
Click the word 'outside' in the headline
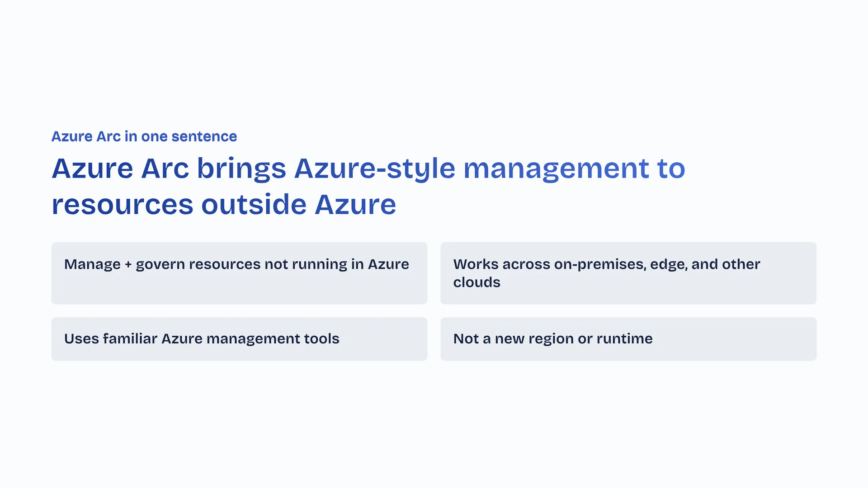coord(254,205)
